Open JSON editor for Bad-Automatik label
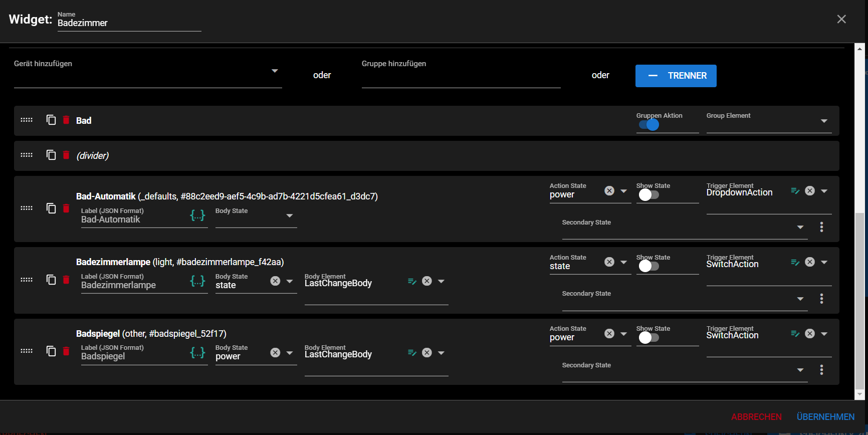The height and width of the screenshot is (435, 868). [x=197, y=215]
